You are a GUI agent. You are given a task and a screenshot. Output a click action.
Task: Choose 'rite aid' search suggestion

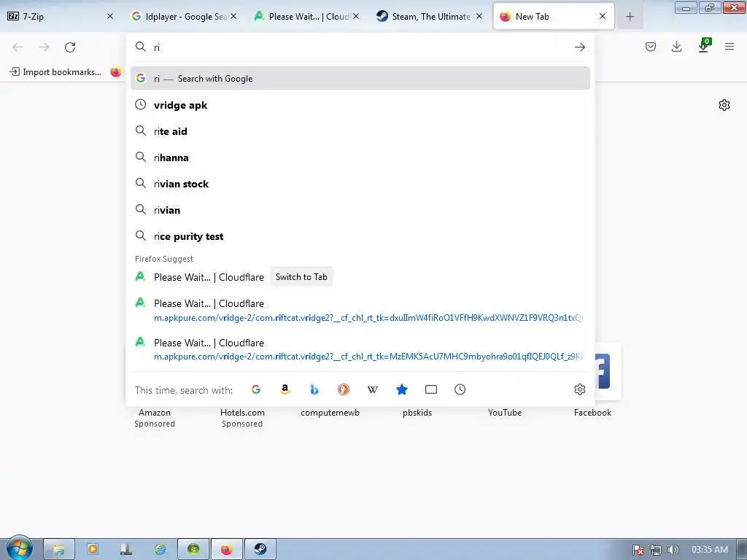tap(360, 131)
